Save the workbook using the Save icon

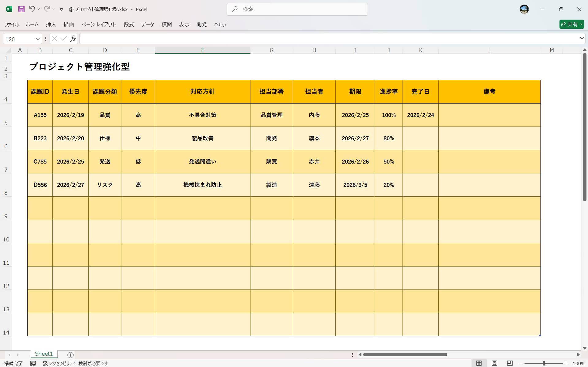point(21,9)
